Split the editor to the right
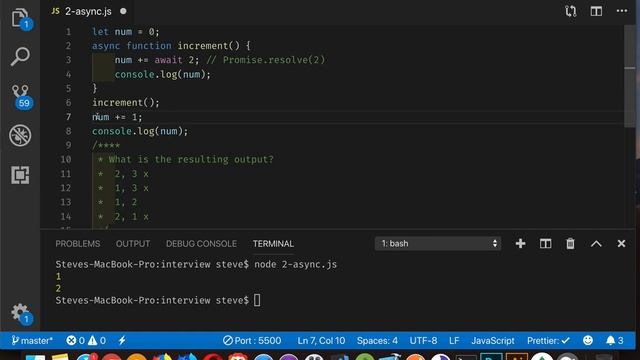The image size is (640, 360). pos(596,11)
